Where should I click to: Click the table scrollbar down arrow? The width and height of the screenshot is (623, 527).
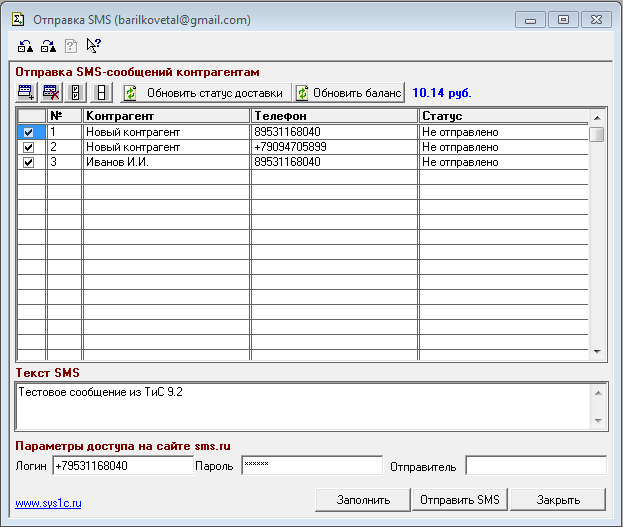pyautogui.click(x=596, y=352)
